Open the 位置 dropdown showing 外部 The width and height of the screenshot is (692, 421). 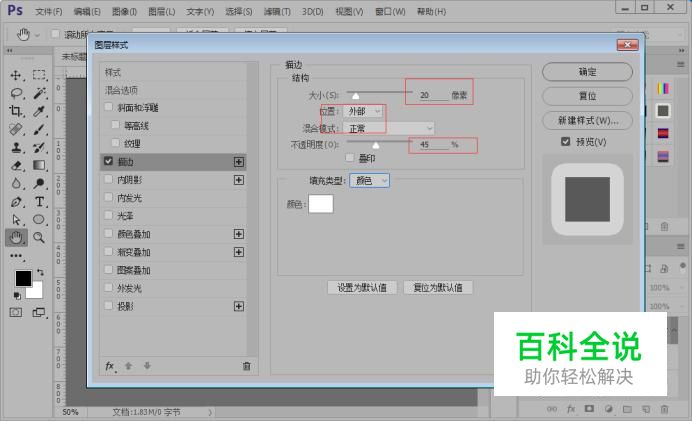click(x=362, y=111)
